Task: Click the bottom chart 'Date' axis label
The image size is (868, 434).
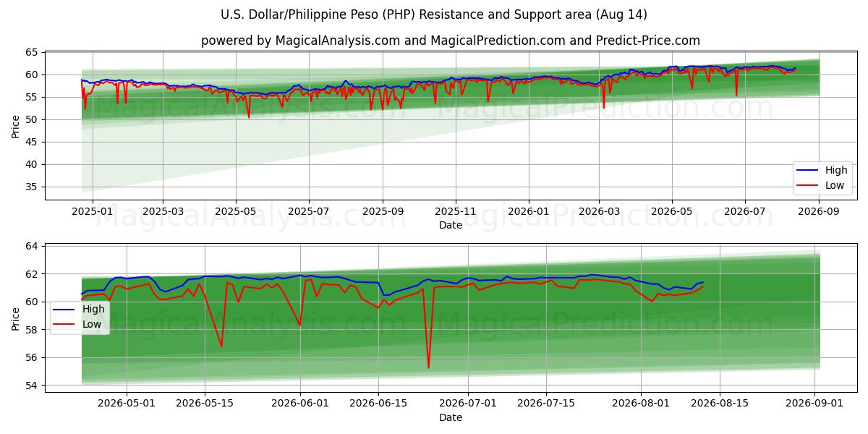Action: (x=451, y=417)
